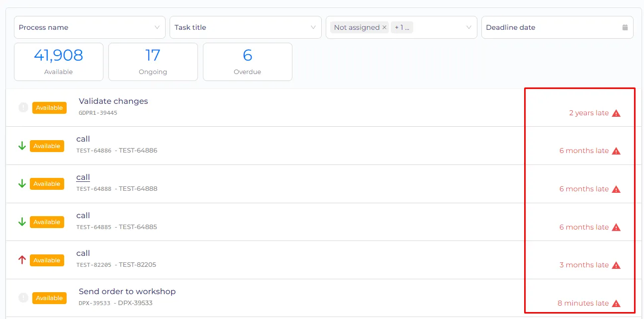Focus the Deadline date field
644x319 pixels.
[x=557, y=27]
